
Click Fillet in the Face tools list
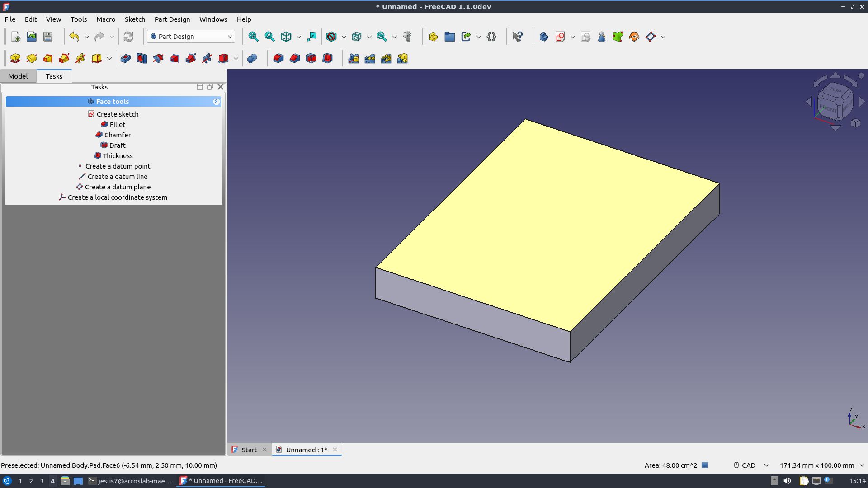(x=113, y=125)
